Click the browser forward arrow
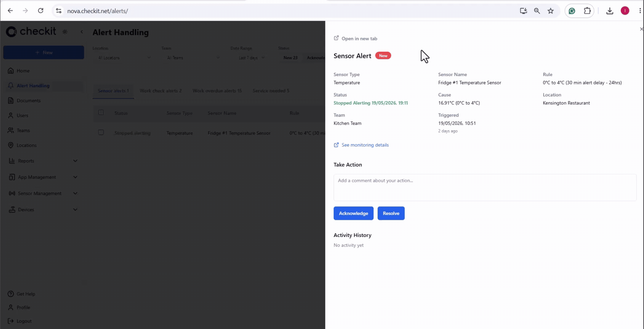Image resolution: width=644 pixels, height=329 pixels. [25, 11]
